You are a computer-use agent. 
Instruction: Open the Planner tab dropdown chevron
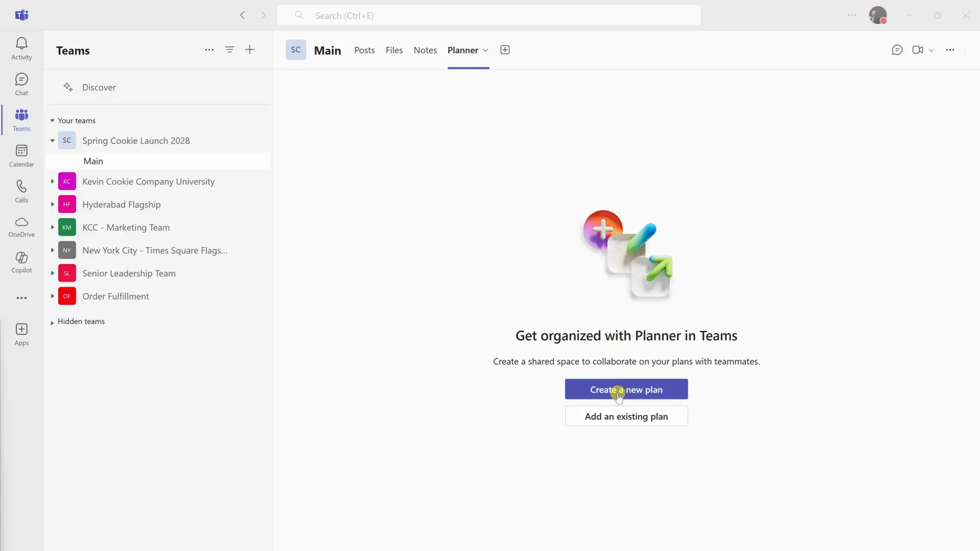[485, 50]
